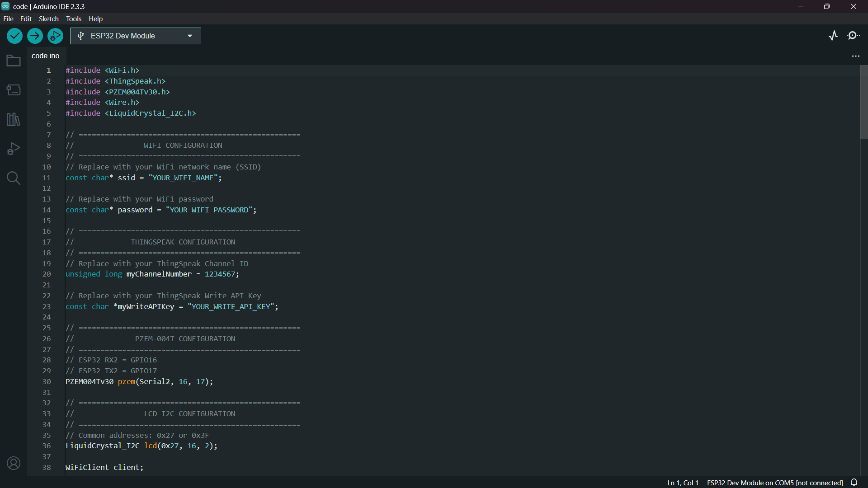Click the pzem(Serial2, 16, 17) declaration
Image resolution: width=868 pixels, height=488 pixels.
(x=165, y=382)
